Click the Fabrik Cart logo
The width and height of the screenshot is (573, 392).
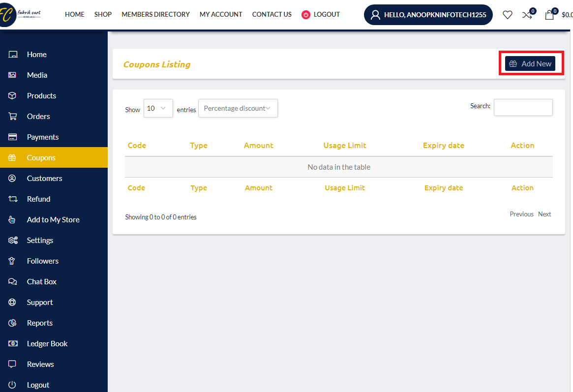click(x=20, y=14)
